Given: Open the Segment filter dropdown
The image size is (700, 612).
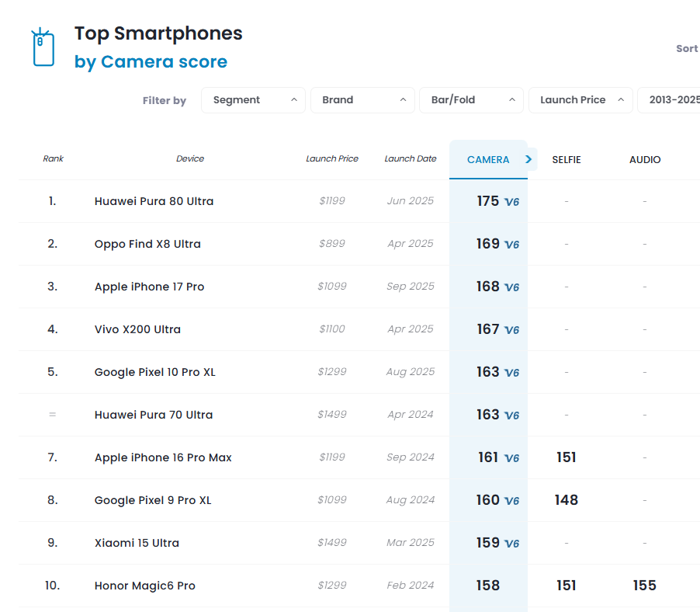Looking at the screenshot, I should tap(253, 100).
